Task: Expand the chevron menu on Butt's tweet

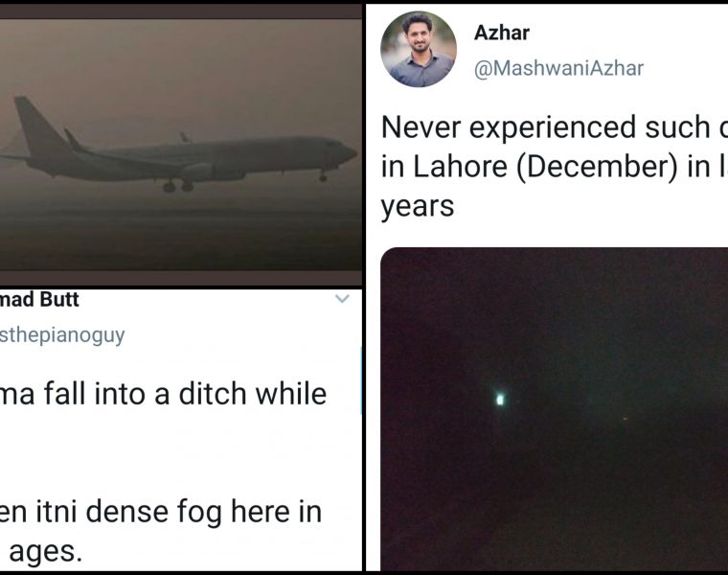Action: (x=342, y=300)
